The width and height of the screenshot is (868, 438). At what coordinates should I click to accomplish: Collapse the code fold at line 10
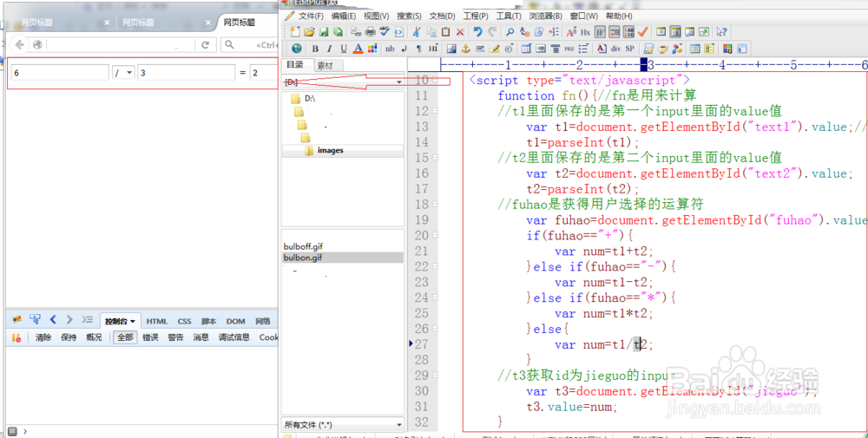point(435,80)
